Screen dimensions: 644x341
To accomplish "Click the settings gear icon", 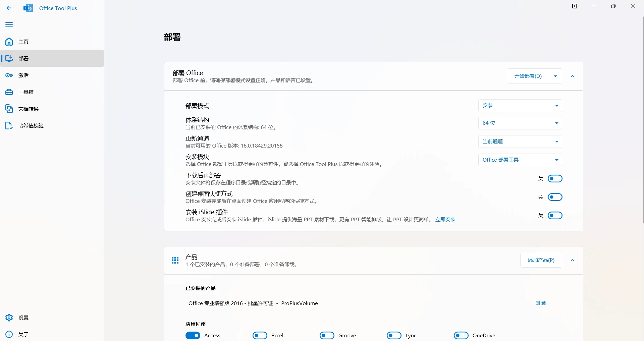I will (x=9, y=318).
